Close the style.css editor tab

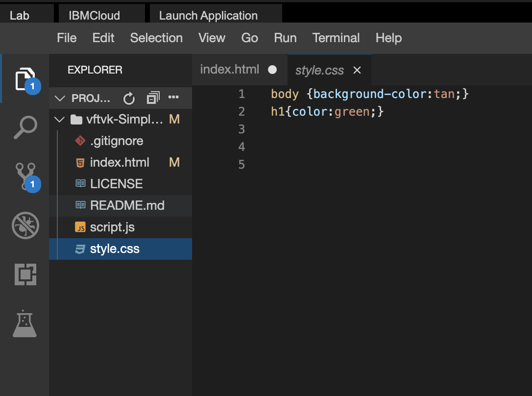357,71
